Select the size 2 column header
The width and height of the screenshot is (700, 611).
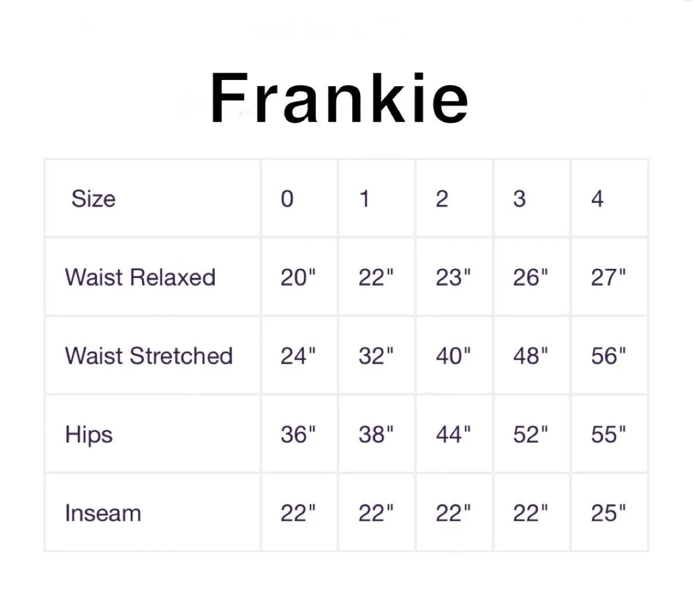[442, 198]
